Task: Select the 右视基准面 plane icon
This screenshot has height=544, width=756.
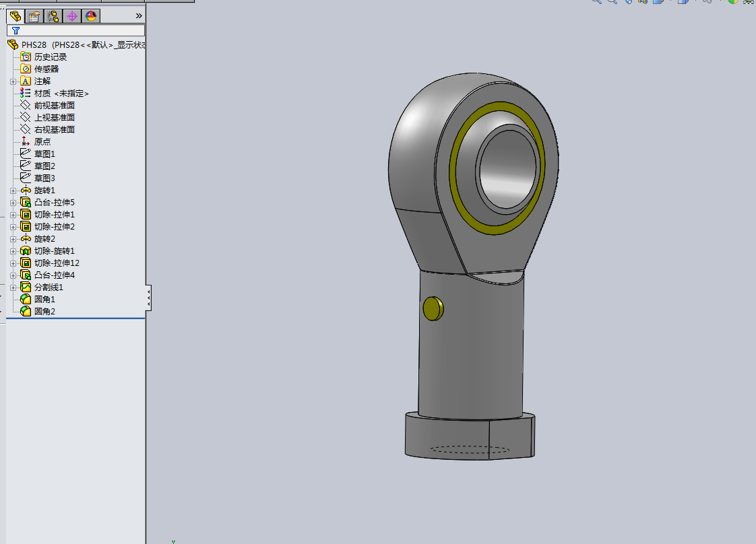Action: pos(26,129)
